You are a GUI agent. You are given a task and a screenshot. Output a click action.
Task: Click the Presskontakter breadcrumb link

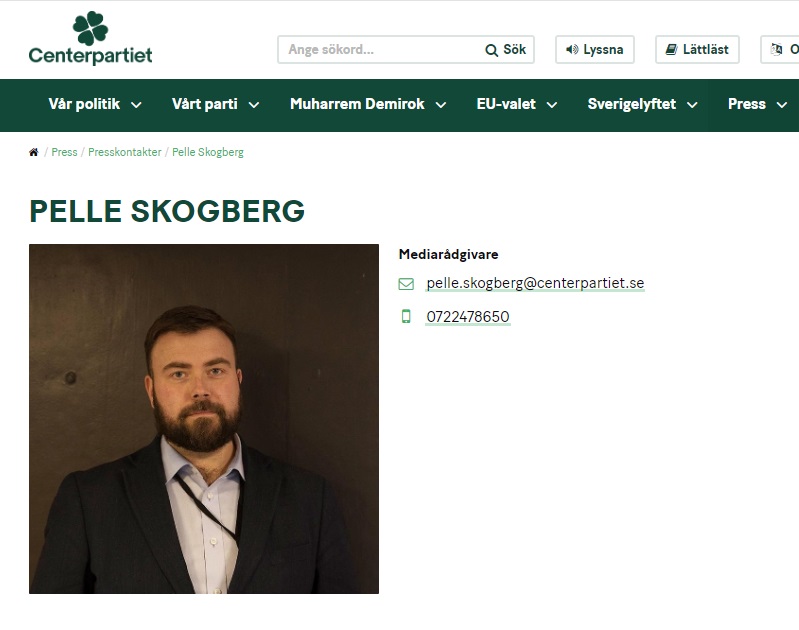[x=124, y=152]
